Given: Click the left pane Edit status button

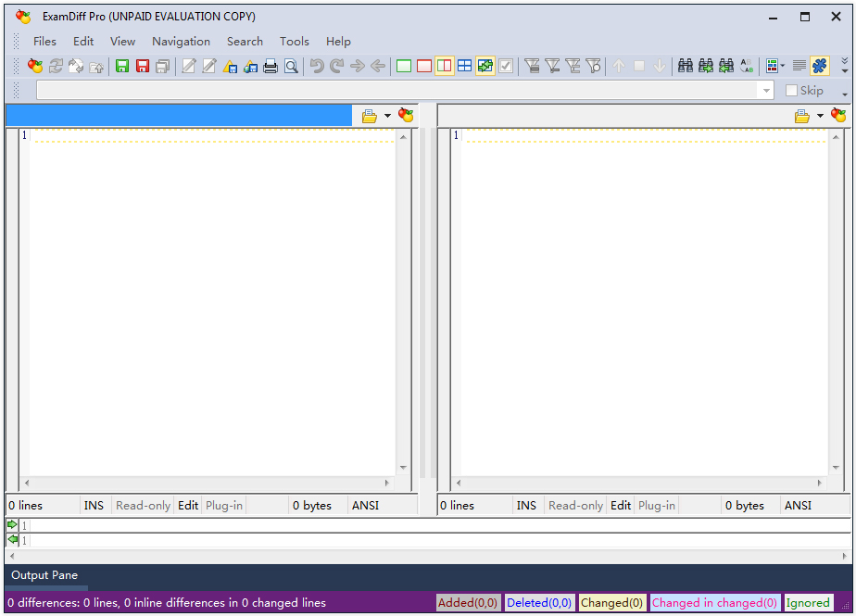Looking at the screenshot, I should 188,506.
